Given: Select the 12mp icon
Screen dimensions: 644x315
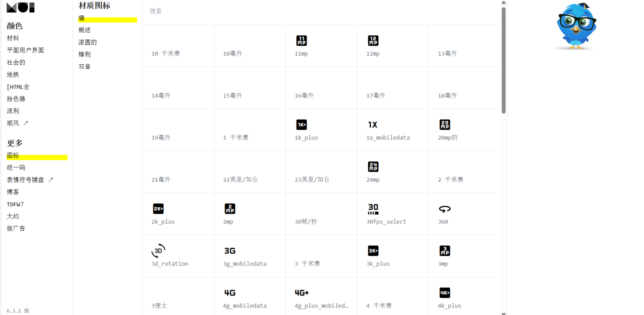Looking at the screenshot, I should point(373,41).
